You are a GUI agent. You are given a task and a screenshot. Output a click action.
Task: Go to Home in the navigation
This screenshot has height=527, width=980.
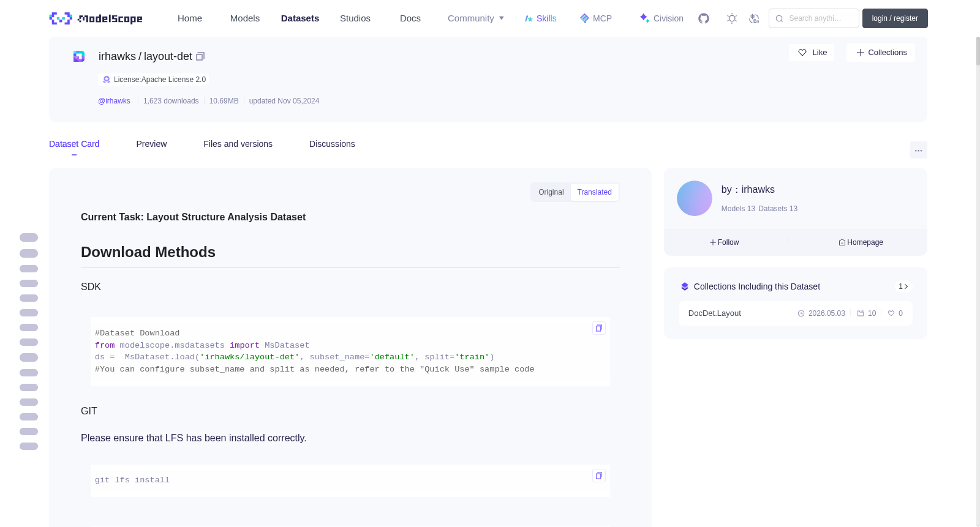tap(190, 18)
